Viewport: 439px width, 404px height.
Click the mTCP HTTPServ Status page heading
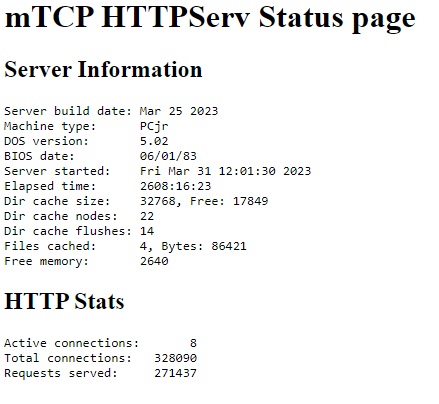210,18
